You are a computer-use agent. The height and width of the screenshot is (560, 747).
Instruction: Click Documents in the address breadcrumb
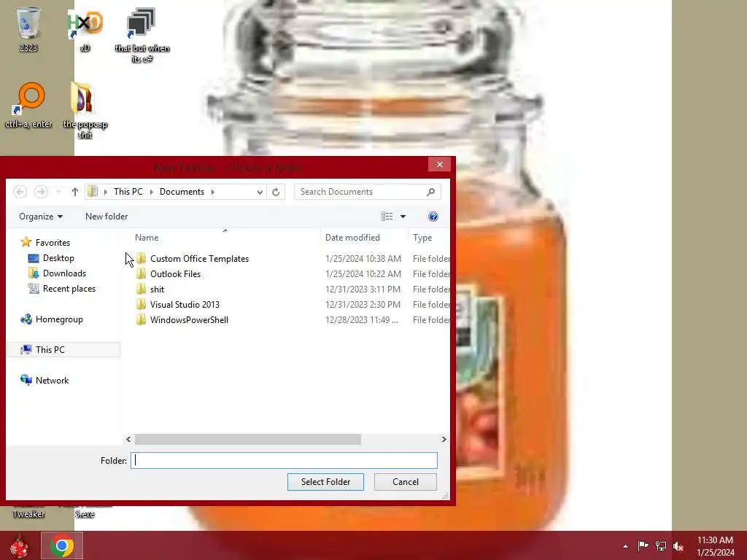(182, 192)
